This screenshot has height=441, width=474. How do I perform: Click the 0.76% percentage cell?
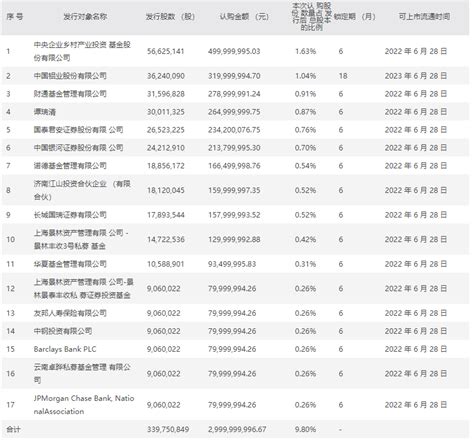tap(305, 130)
